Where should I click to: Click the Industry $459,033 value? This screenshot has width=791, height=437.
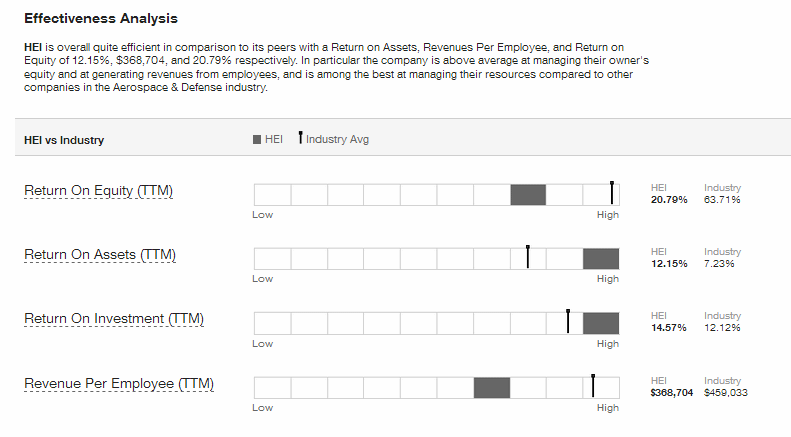click(726, 393)
